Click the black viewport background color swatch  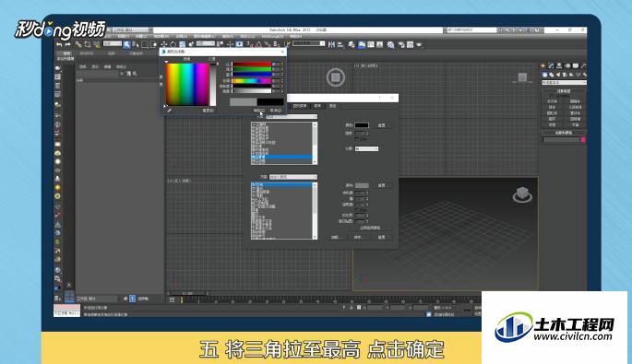(362, 125)
